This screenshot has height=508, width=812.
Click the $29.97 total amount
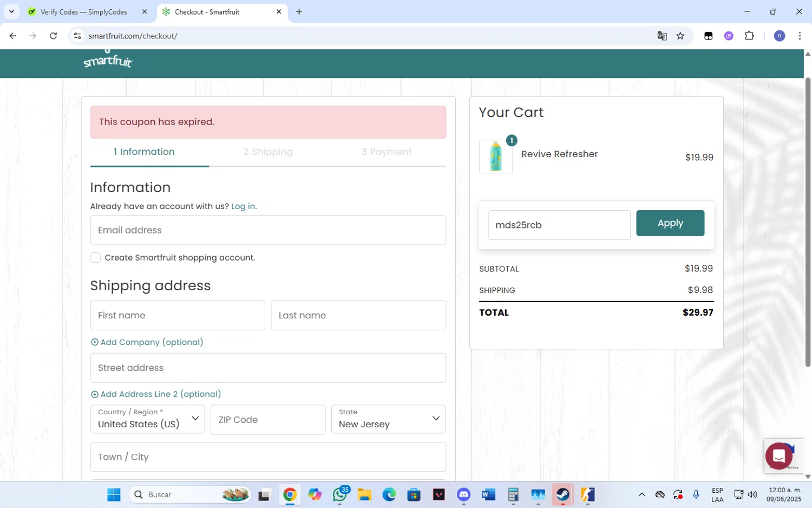coord(698,312)
